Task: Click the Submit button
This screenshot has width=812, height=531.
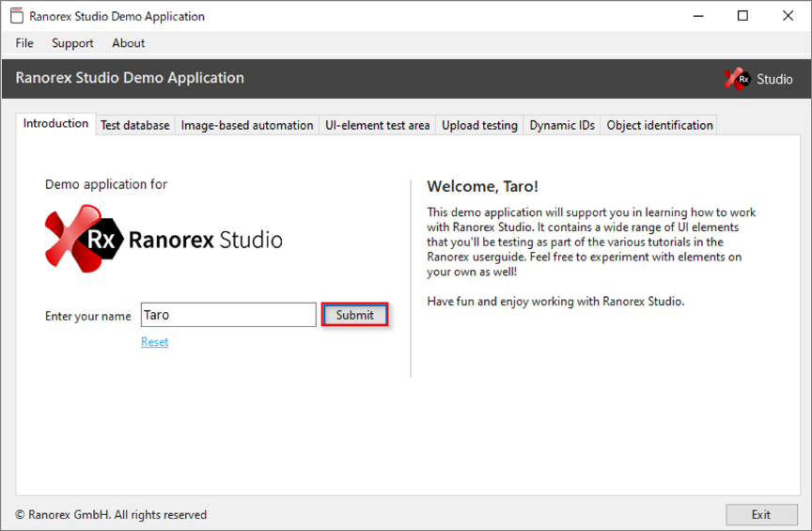Action: (354, 315)
